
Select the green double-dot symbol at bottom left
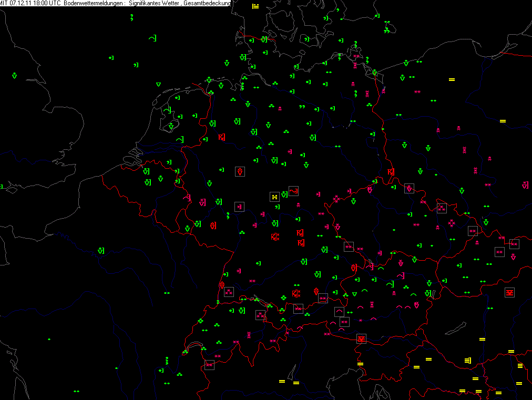tap(76, 391)
